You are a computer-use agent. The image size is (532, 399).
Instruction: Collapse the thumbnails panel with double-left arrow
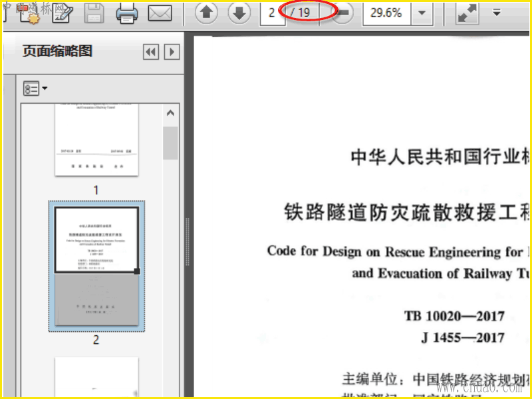point(151,52)
